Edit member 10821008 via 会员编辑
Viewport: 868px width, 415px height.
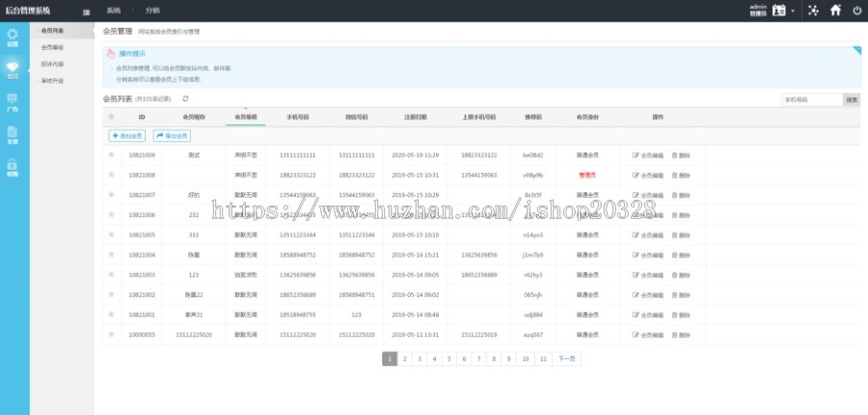click(648, 175)
